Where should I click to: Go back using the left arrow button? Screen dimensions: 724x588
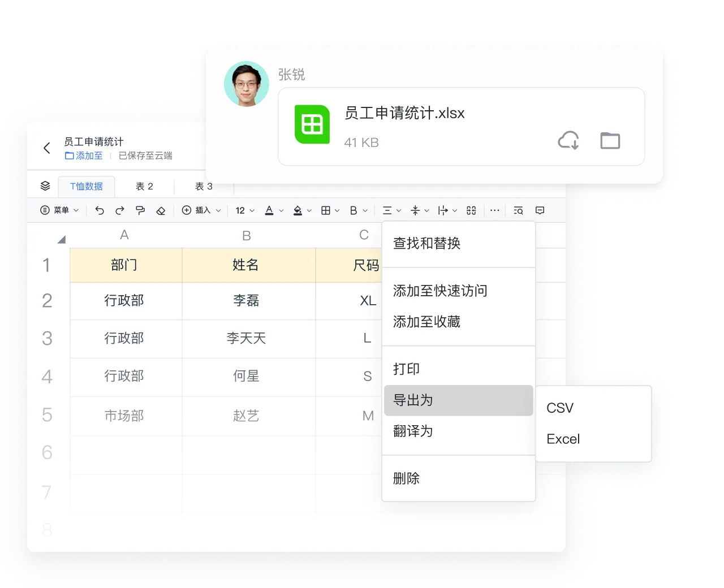point(47,148)
